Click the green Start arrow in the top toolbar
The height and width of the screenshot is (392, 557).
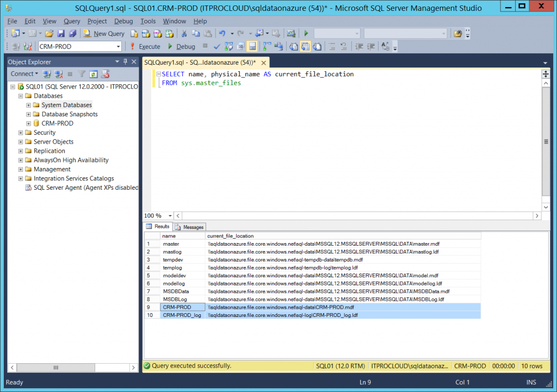click(306, 33)
